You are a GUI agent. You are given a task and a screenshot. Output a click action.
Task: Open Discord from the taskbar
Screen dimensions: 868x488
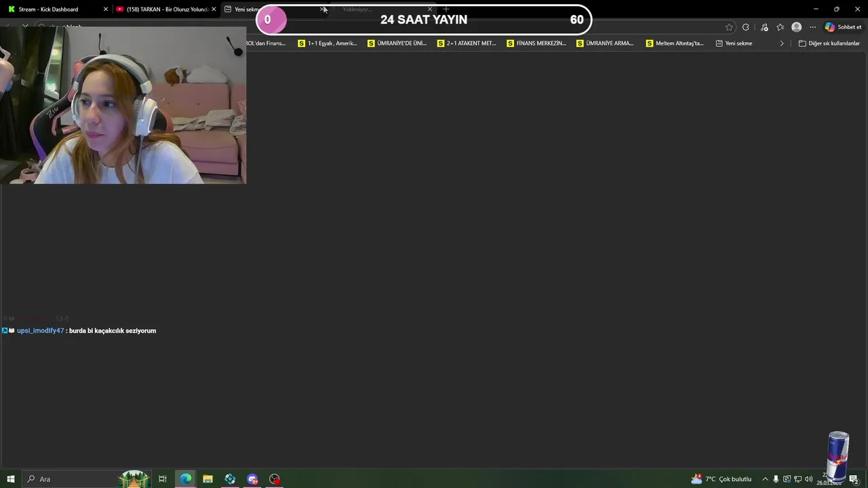[252, 479]
